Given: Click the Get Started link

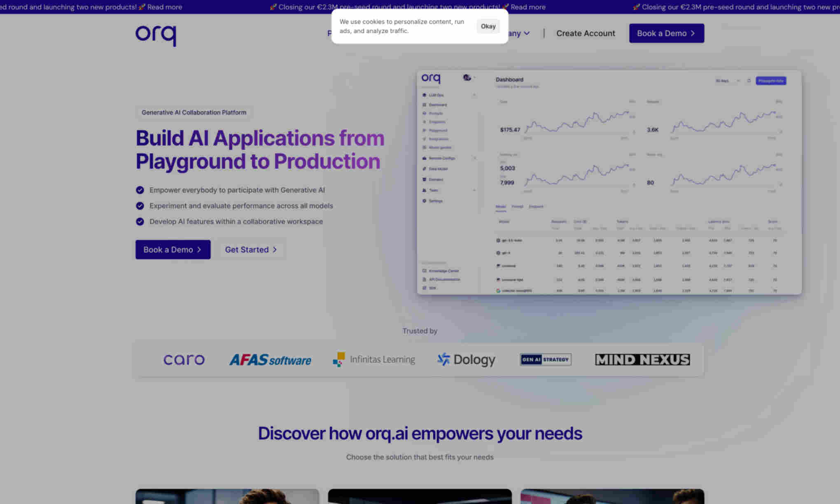Looking at the screenshot, I should click(x=251, y=249).
